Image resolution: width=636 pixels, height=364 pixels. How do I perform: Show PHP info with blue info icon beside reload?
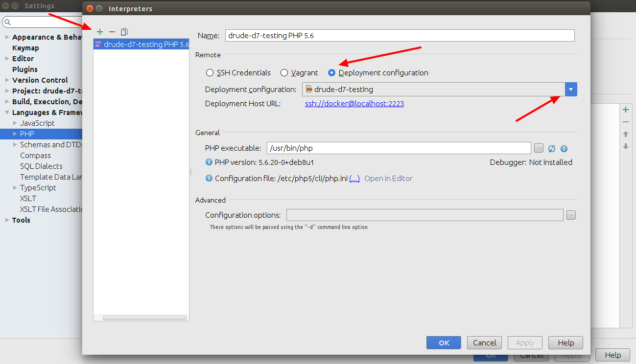pyautogui.click(x=564, y=149)
